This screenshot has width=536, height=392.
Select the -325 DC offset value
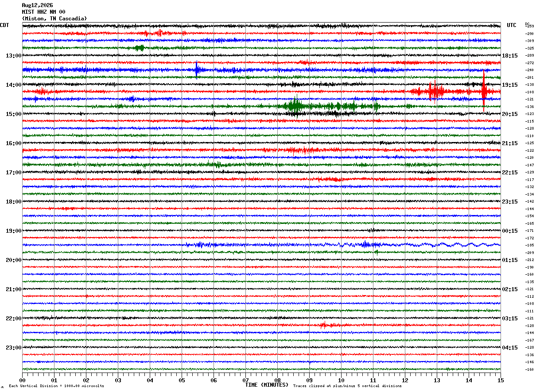point(529,48)
